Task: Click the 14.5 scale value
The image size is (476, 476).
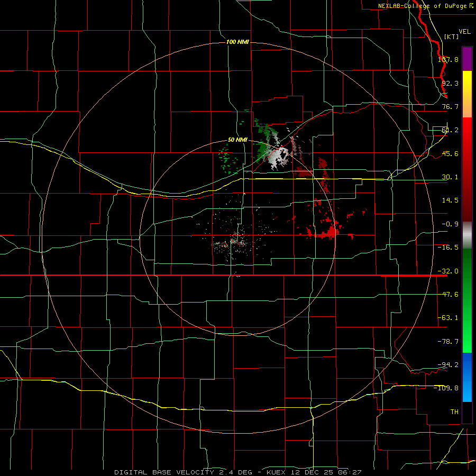Action: 450,200
